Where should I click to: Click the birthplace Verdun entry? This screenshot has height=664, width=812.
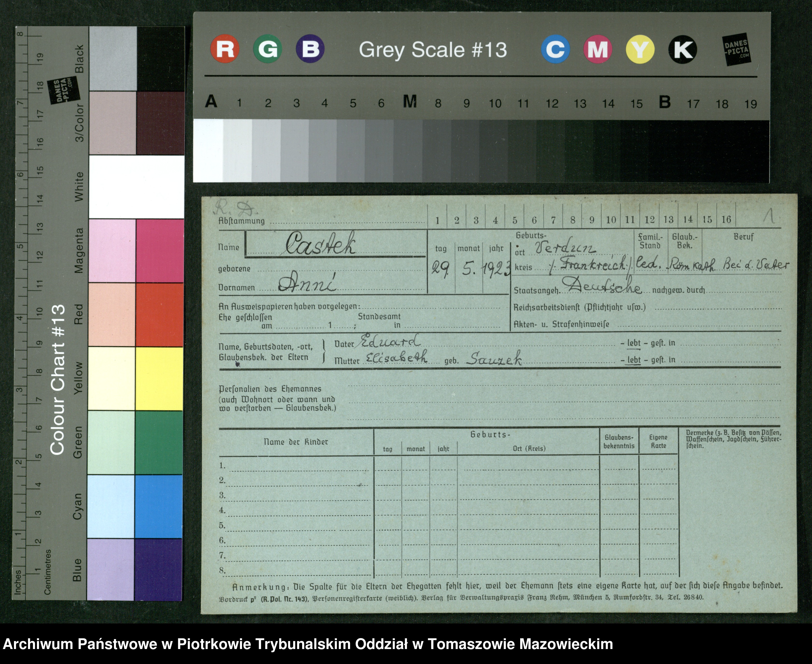click(x=565, y=248)
